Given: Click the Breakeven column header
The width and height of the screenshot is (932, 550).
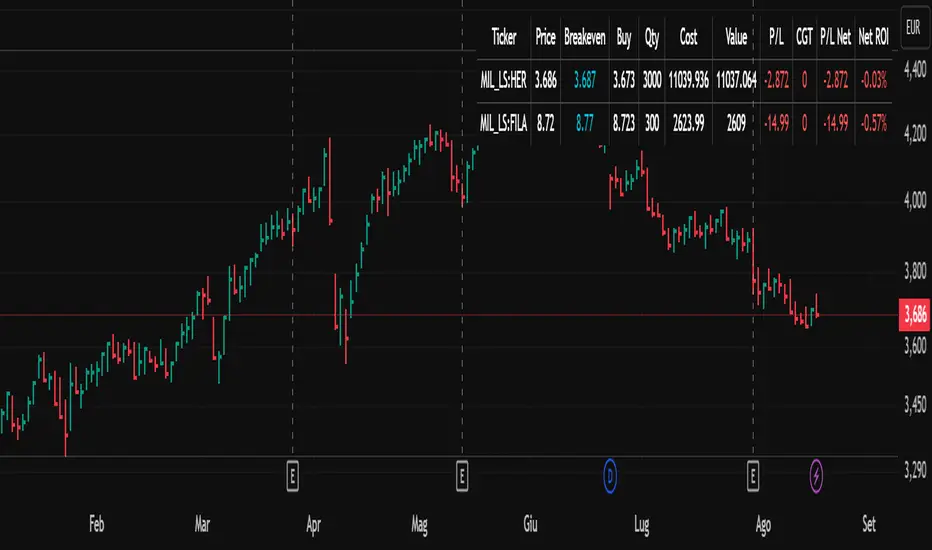Looking at the screenshot, I should 585,37.
